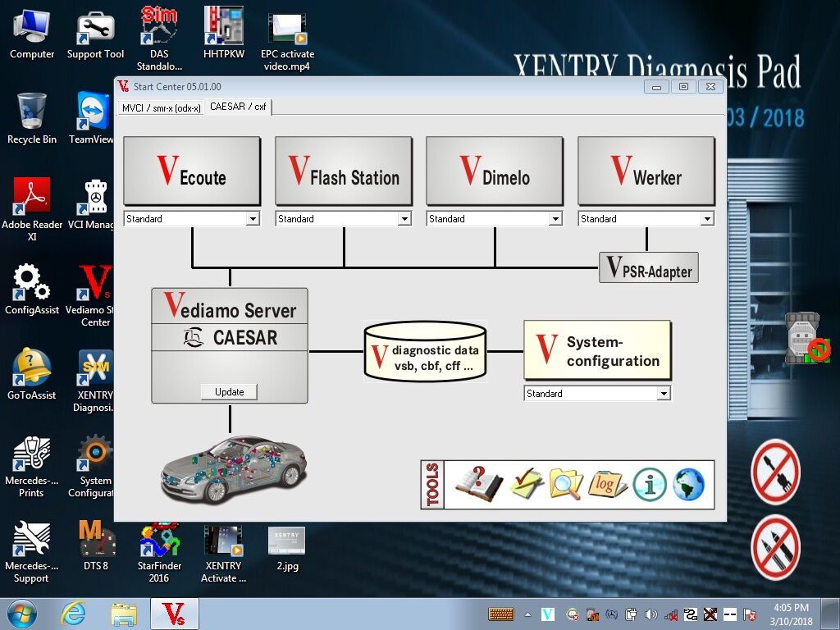Select the TeamViewer desktop shortcut

tap(92, 119)
